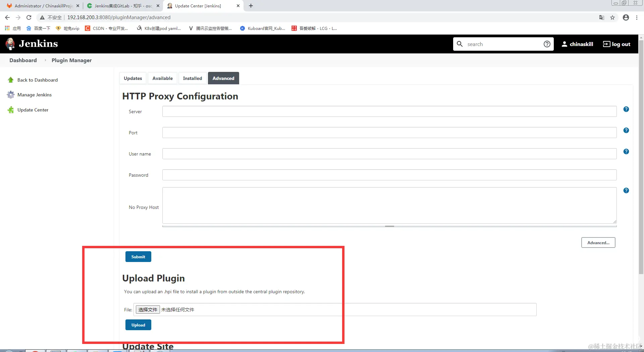644x352 pixels.
Task: Open Kuboard官网 bookmark
Action: coord(263,28)
